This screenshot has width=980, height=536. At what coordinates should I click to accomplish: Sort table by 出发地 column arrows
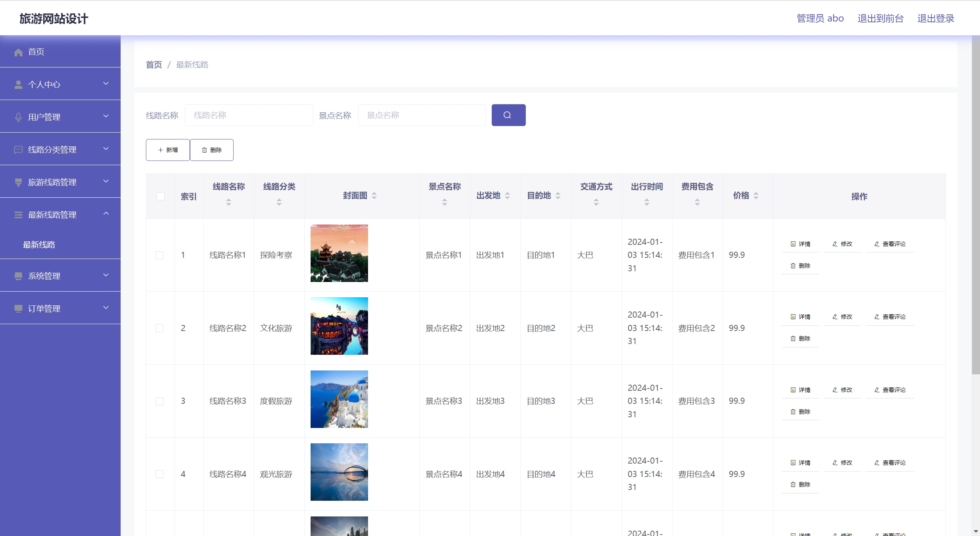507,196
